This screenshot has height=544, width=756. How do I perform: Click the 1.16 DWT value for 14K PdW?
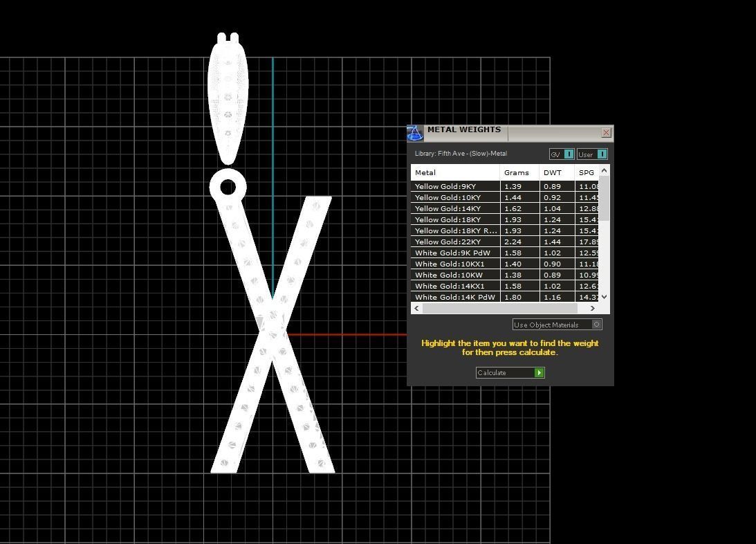pyautogui.click(x=553, y=297)
